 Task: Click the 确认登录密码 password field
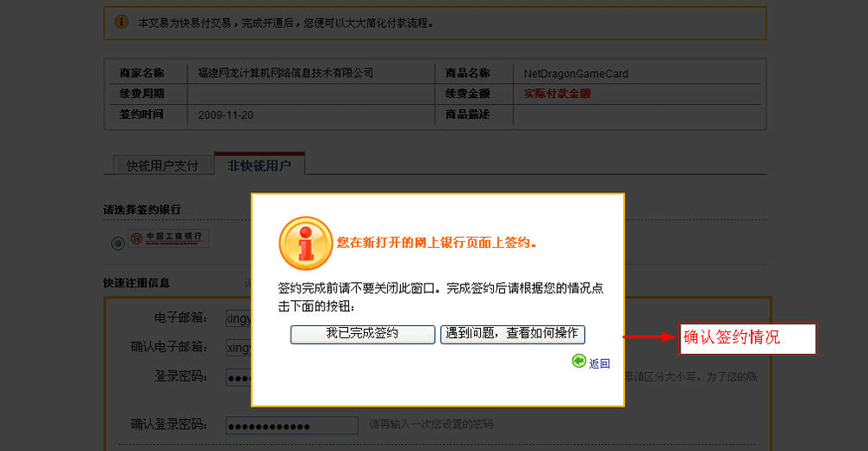[291, 426]
